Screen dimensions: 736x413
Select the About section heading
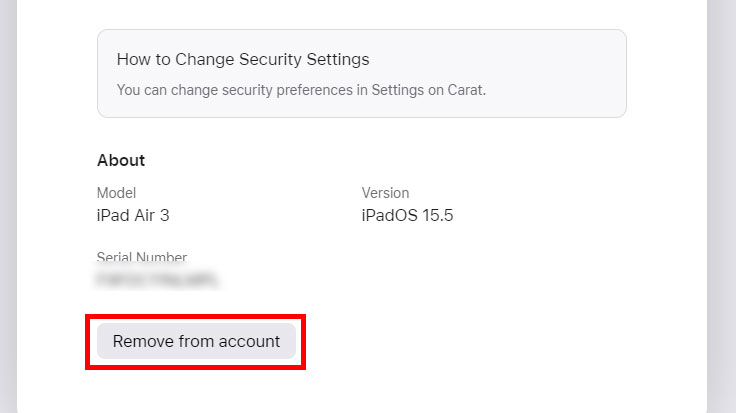coord(121,160)
